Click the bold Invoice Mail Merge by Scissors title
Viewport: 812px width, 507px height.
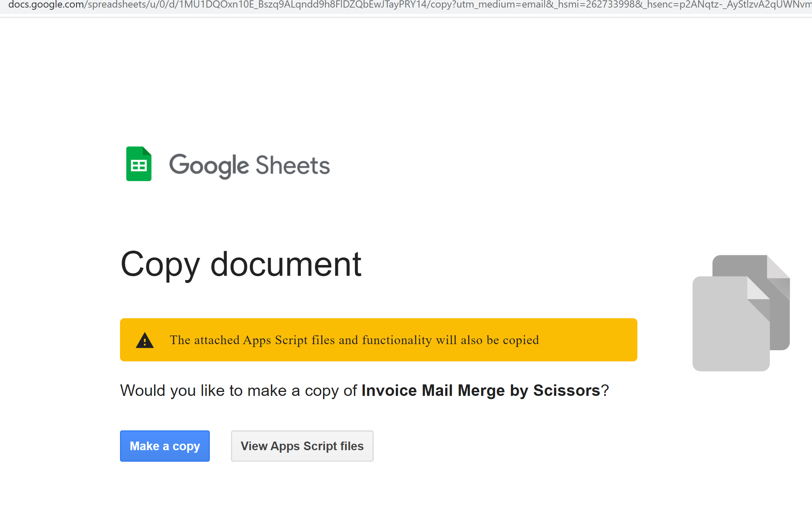(481, 390)
